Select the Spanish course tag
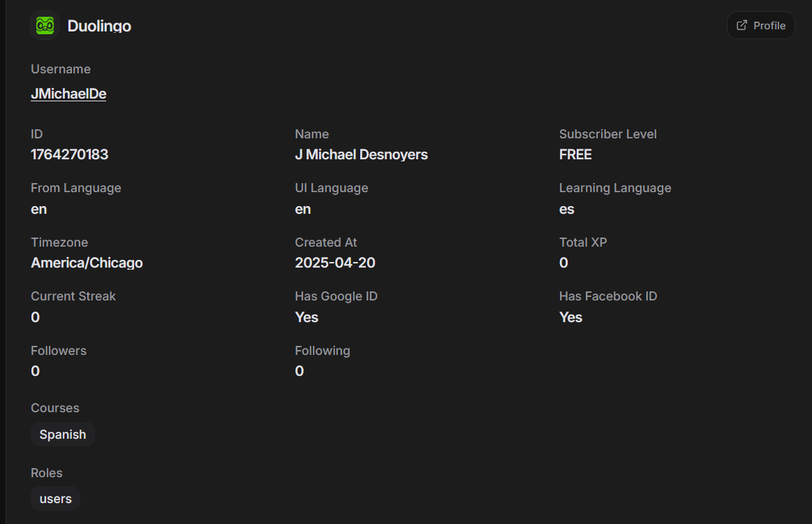 [x=63, y=435]
